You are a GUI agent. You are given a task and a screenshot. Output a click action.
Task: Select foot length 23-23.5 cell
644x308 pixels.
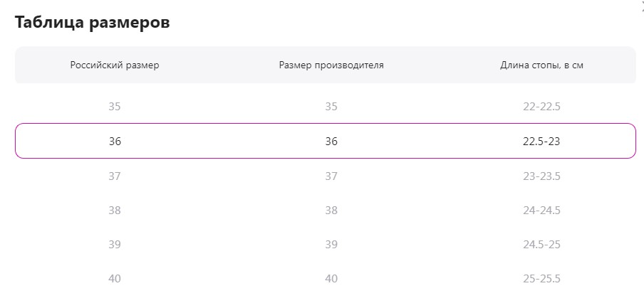coord(541,176)
